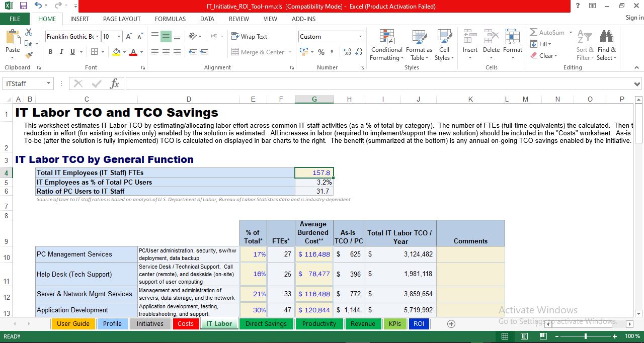Apply Comma Style format
The height and width of the screenshot is (343, 644).
[333, 52]
